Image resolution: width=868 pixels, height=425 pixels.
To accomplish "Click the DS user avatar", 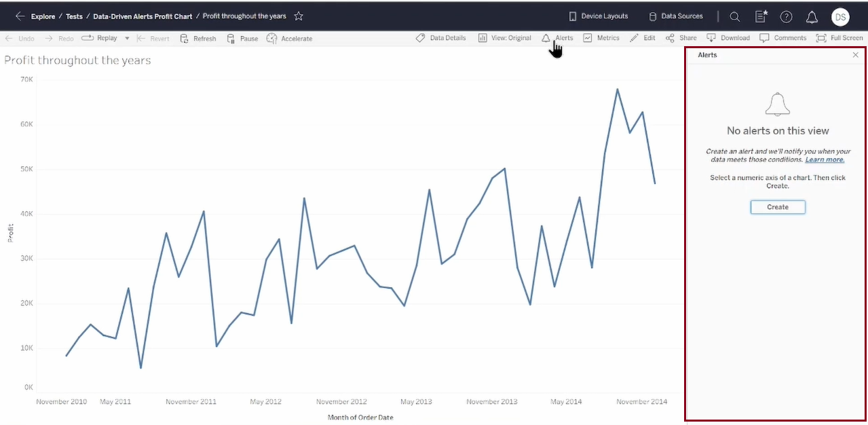I will point(840,17).
